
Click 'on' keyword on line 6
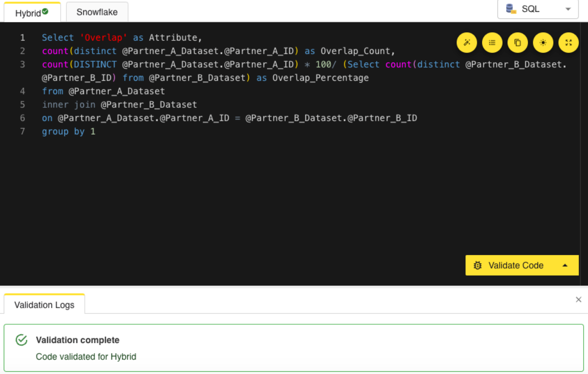point(47,118)
